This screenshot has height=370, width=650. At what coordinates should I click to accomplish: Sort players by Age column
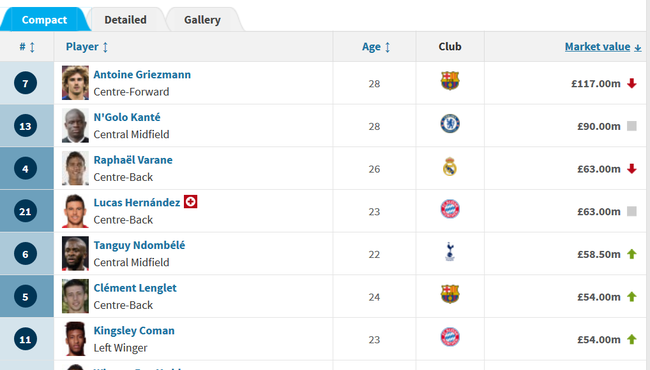(x=376, y=47)
